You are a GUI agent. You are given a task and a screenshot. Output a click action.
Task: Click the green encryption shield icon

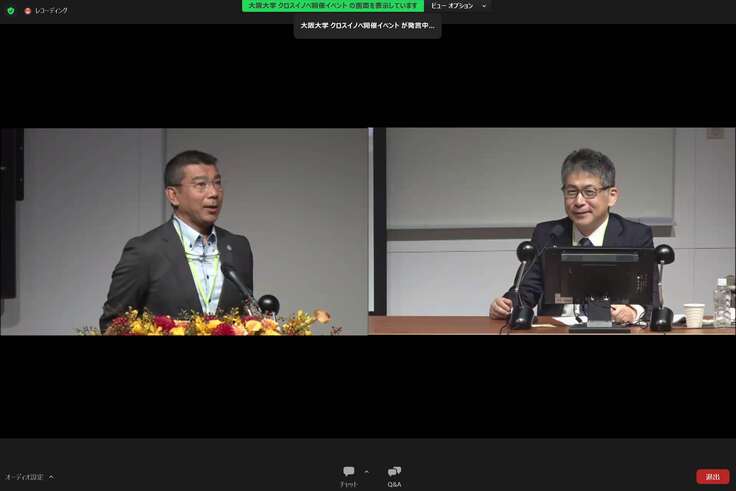pyautogui.click(x=11, y=10)
